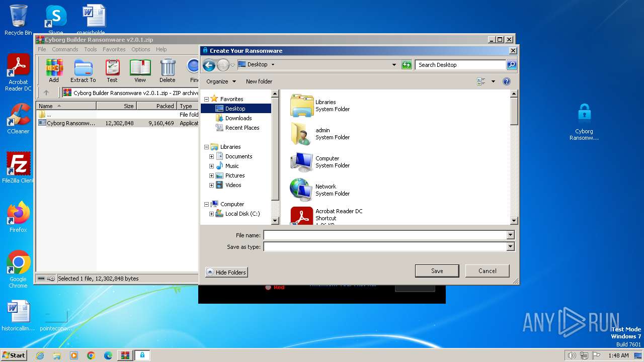Open the File menu in WinRAR
Image resolution: width=644 pixels, height=362 pixels.
coord(42,49)
